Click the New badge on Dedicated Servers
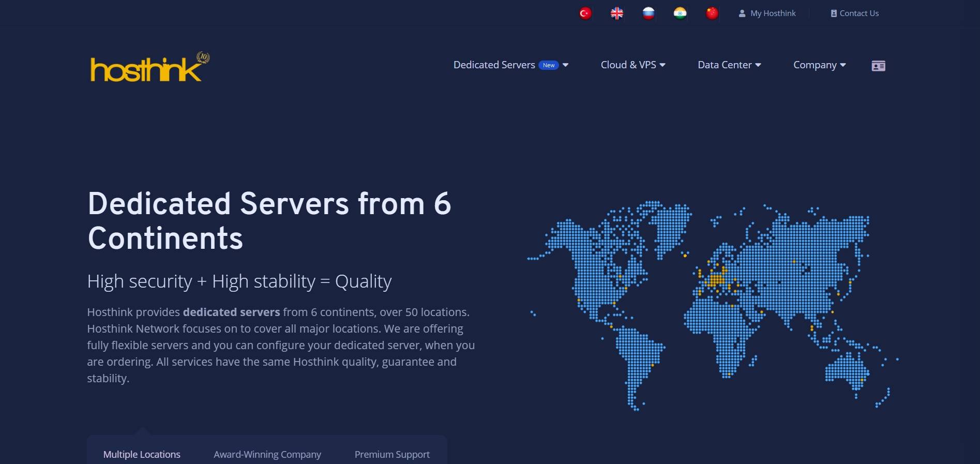 tap(549, 65)
